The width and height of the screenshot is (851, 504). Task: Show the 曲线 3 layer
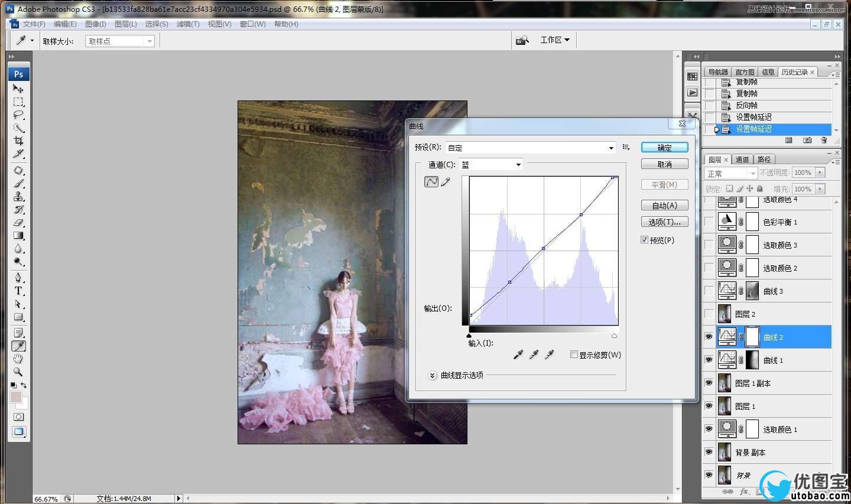709,291
